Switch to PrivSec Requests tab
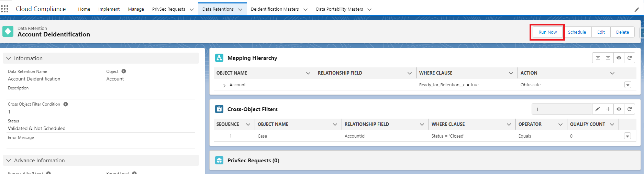Image resolution: width=644 pixels, height=174 pixels. point(169,9)
